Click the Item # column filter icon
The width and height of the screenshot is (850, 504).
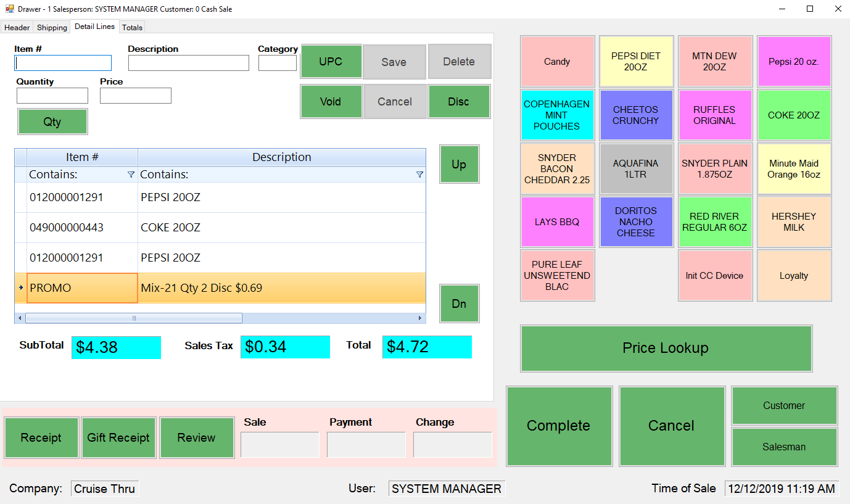[x=131, y=175]
